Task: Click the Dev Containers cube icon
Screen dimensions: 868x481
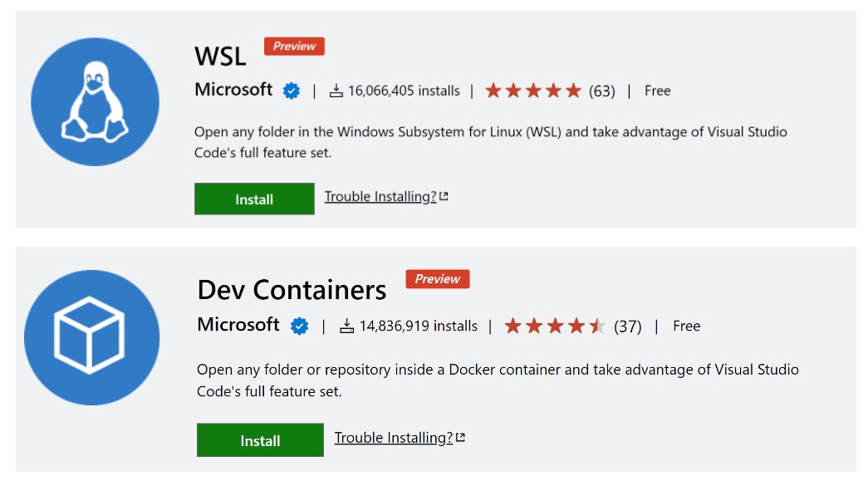Action: tap(91, 336)
